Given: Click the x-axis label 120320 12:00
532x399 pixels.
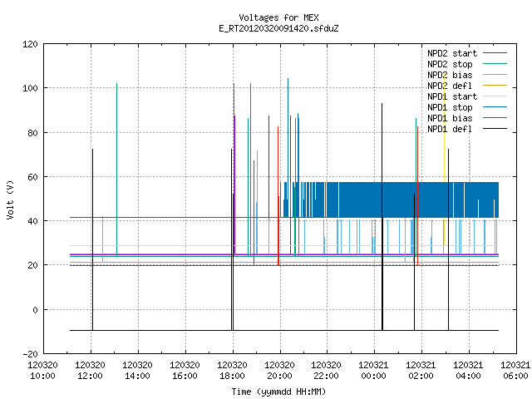Looking at the screenshot, I should (91, 371).
